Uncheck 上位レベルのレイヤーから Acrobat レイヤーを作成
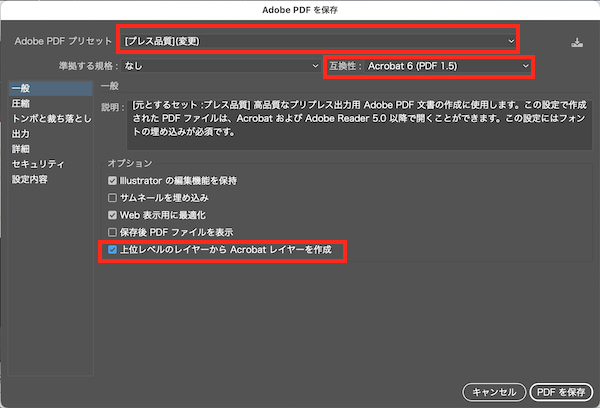 point(112,250)
